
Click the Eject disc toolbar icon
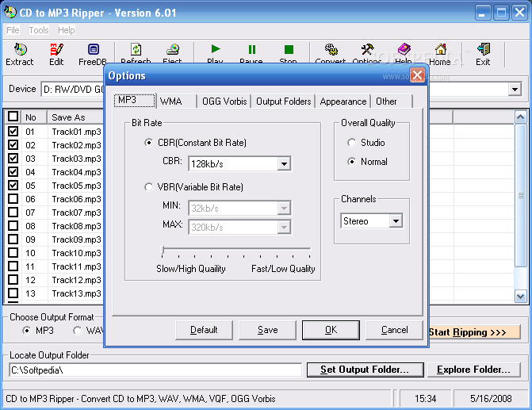point(172,49)
